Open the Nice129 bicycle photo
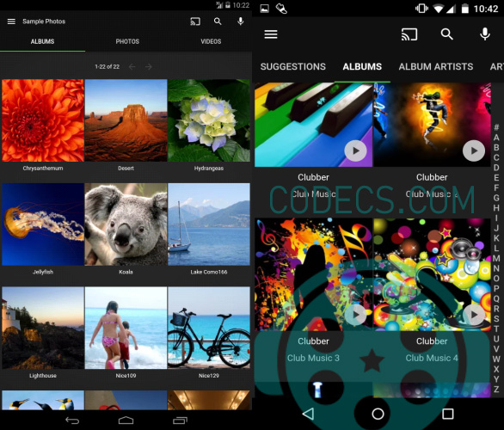This screenshot has width=504, height=430. pyautogui.click(x=209, y=328)
